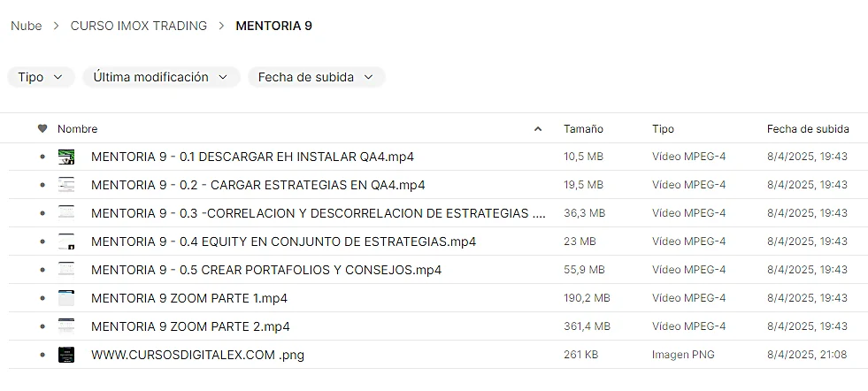This screenshot has width=868, height=391.
Task: Click thumbnail icon of 0.1 DESCARGAR EH INSTALAR video
Action: pyautogui.click(x=66, y=157)
